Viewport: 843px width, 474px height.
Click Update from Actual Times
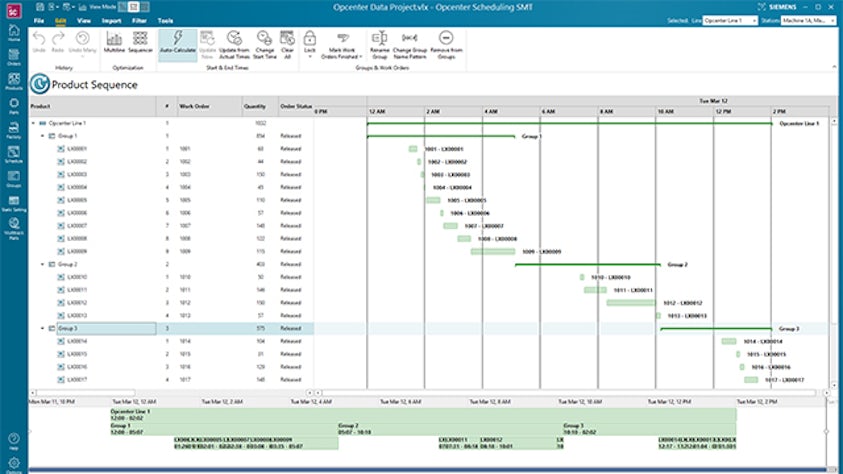click(x=234, y=44)
